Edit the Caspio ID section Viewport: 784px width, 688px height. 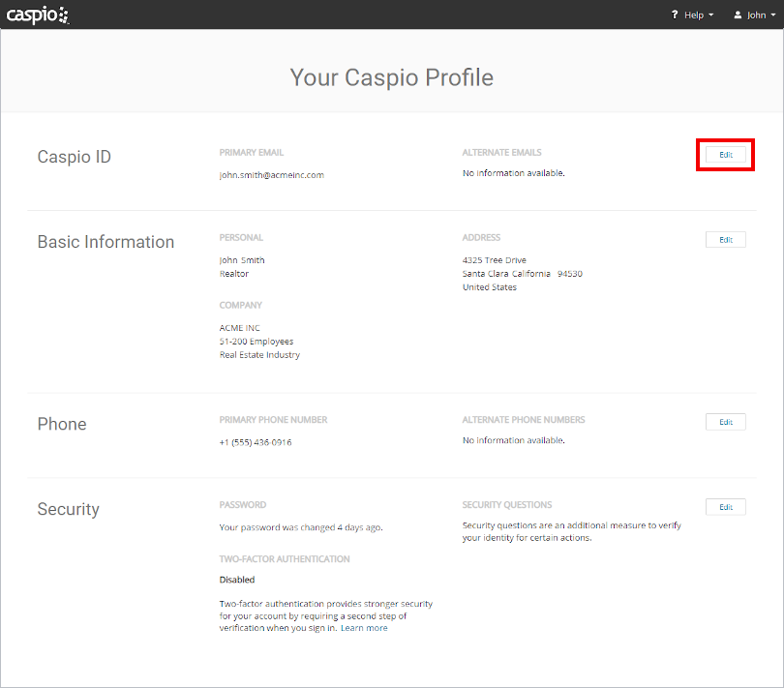[726, 155]
